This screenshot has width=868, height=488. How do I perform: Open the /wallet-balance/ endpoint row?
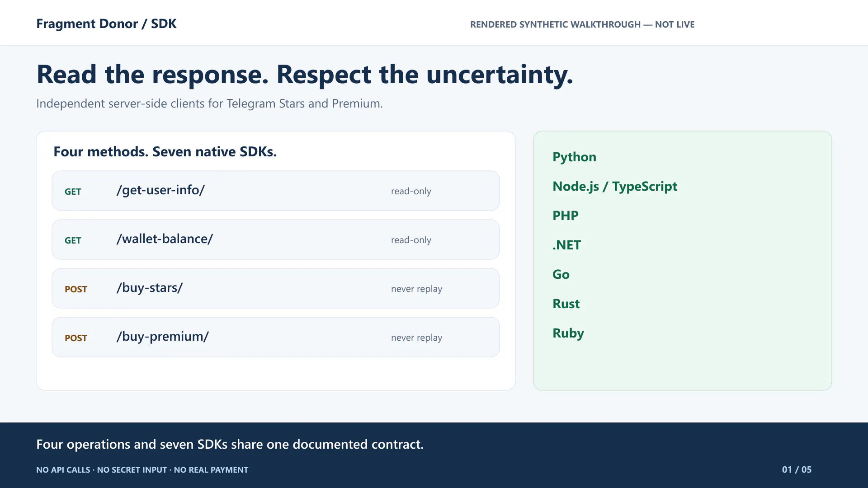276,239
